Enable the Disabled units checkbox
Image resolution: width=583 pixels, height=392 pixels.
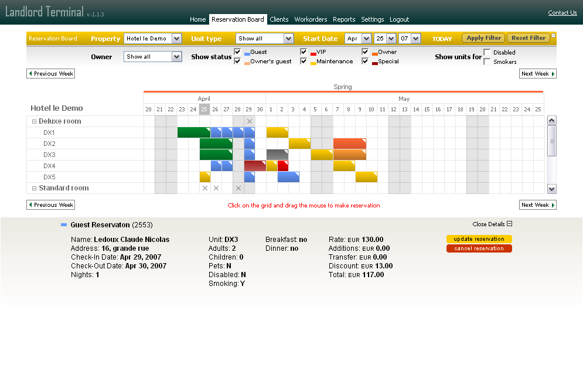pyautogui.click(x=487, y=52)
